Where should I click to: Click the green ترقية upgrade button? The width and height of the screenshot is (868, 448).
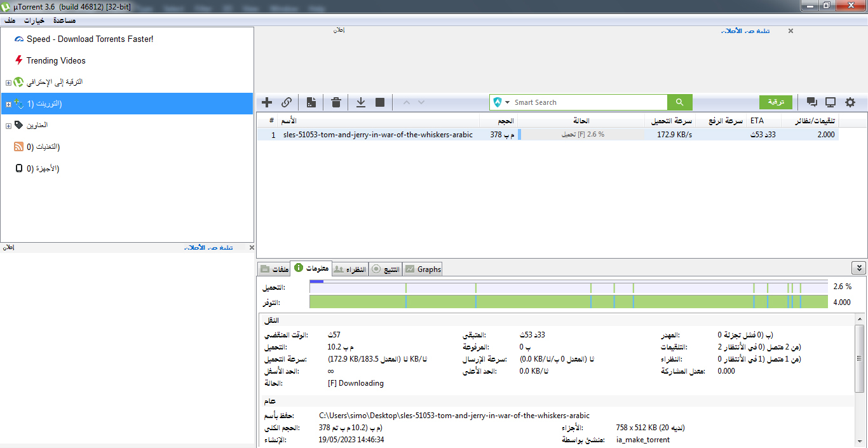tap(776, 102)
